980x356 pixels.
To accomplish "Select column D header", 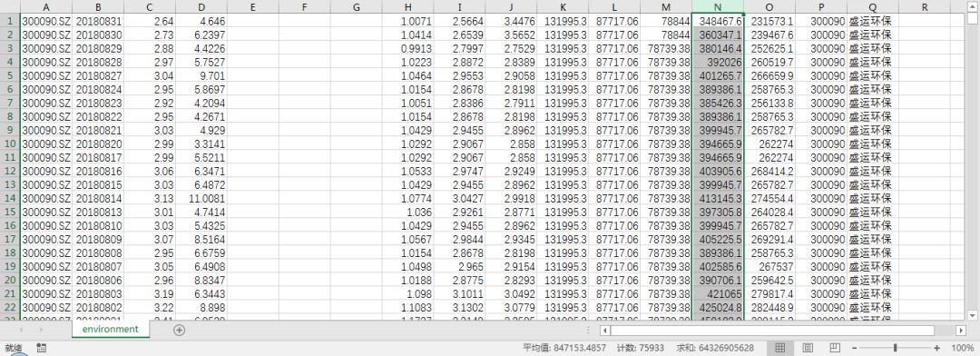I will 201,7.
